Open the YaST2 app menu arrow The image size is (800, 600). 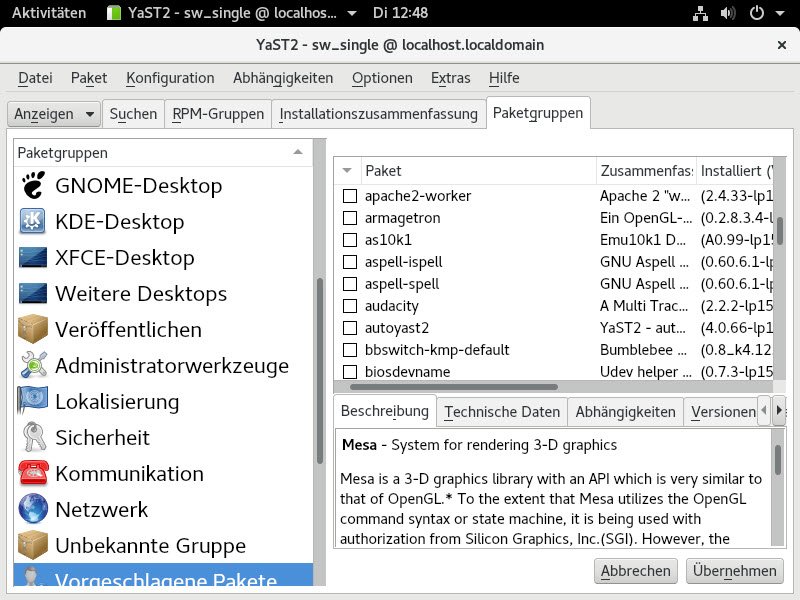click(352, 13)
